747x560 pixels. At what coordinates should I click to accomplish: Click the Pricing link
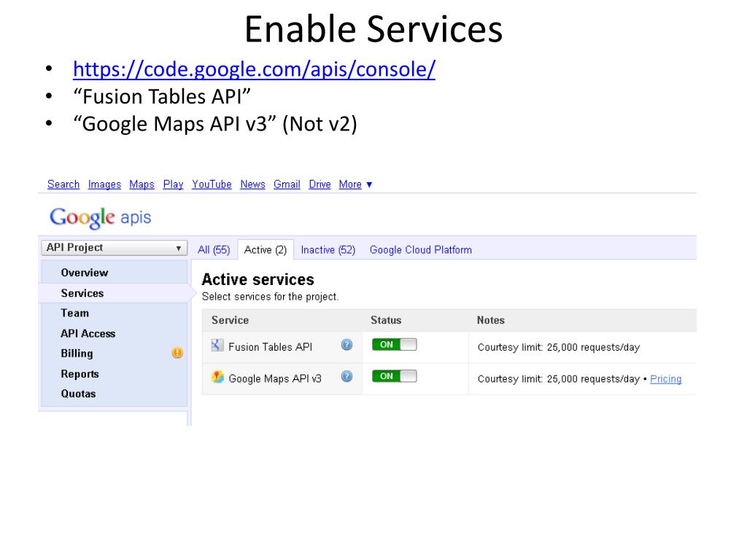(665, 379)
